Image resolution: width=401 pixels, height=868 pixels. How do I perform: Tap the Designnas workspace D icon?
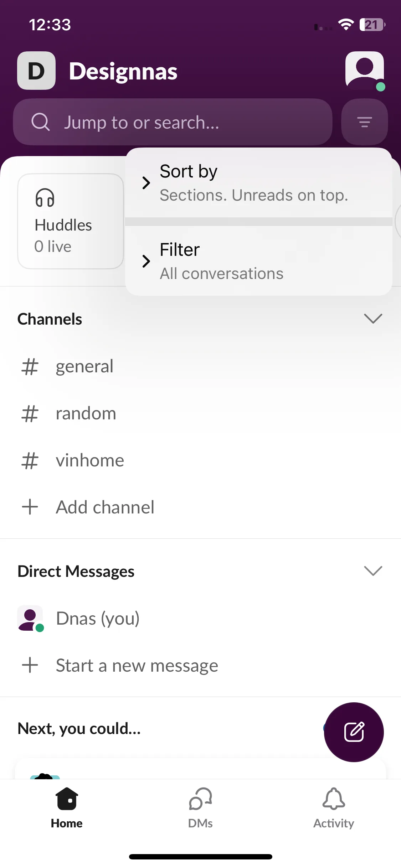[x=36, y=71]
